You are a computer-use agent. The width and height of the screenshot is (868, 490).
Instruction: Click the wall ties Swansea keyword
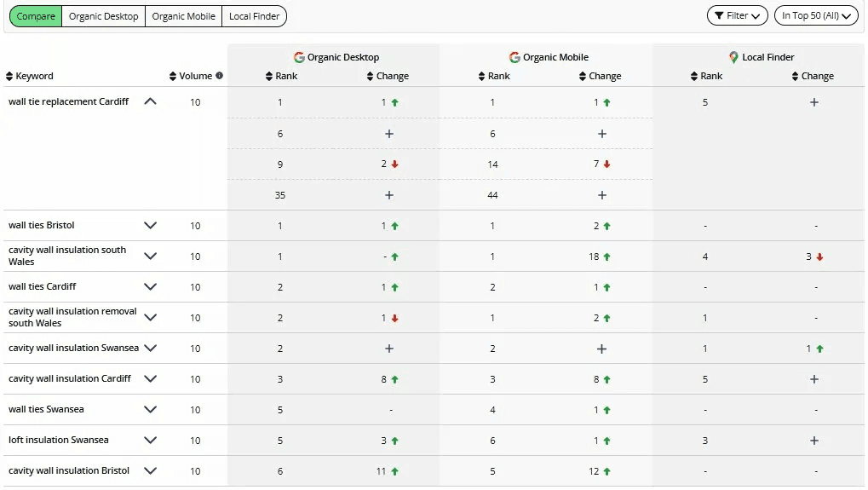(x=46, y=409)
